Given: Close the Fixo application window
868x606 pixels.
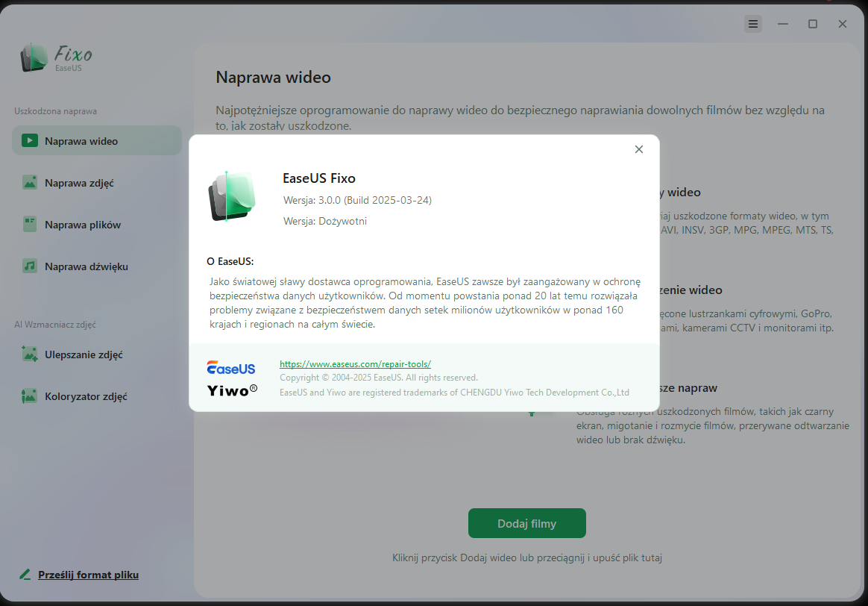Looking at the screenshot, I should pos(843,24).
